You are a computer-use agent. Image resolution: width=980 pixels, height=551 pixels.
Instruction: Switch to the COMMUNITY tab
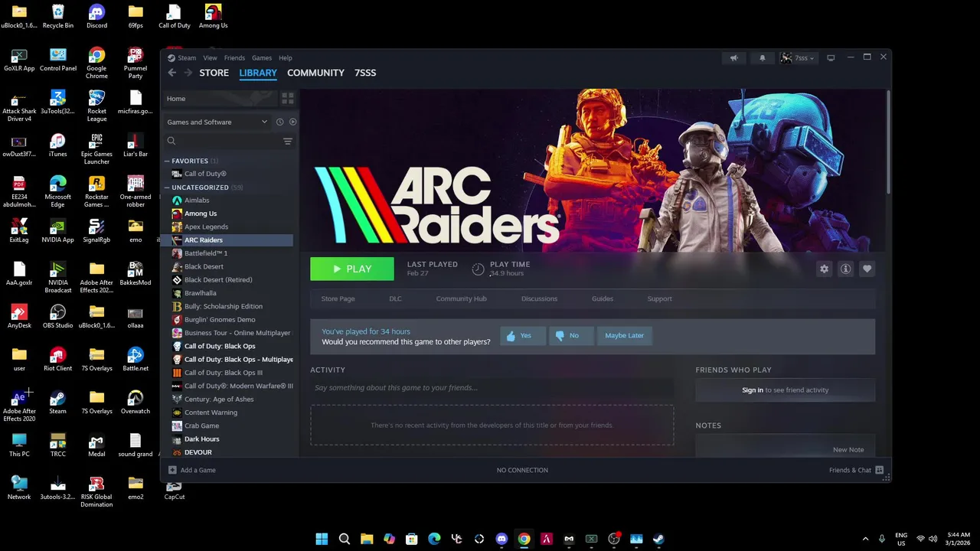(x=315, y=73)
